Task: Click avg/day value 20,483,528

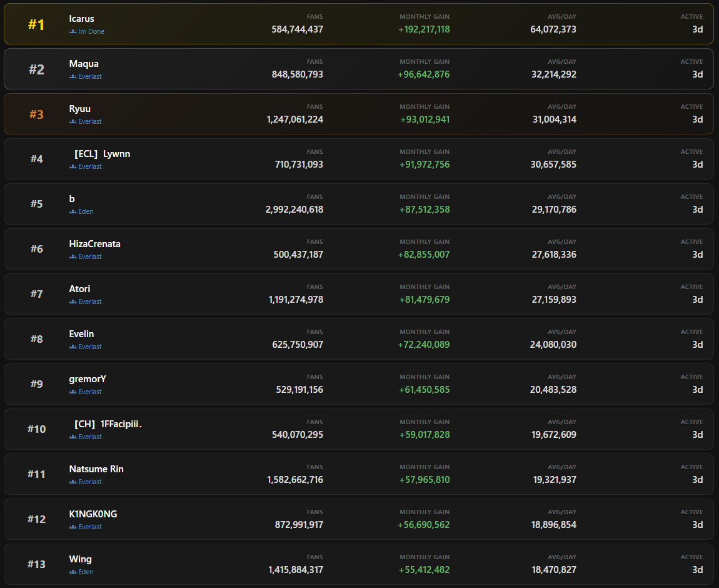Action: click(553, 390)
